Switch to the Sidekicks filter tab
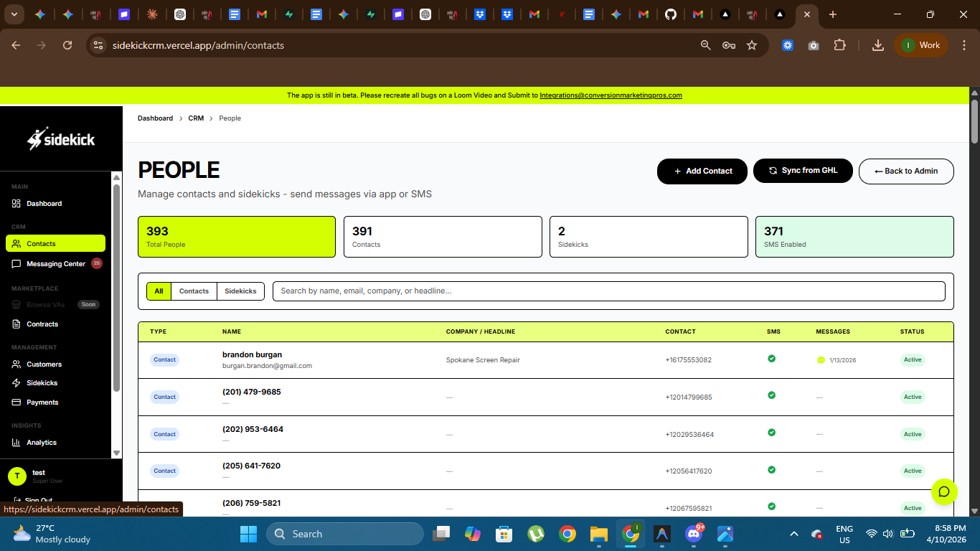Viewport: 980px width, 551px height. 240,291
